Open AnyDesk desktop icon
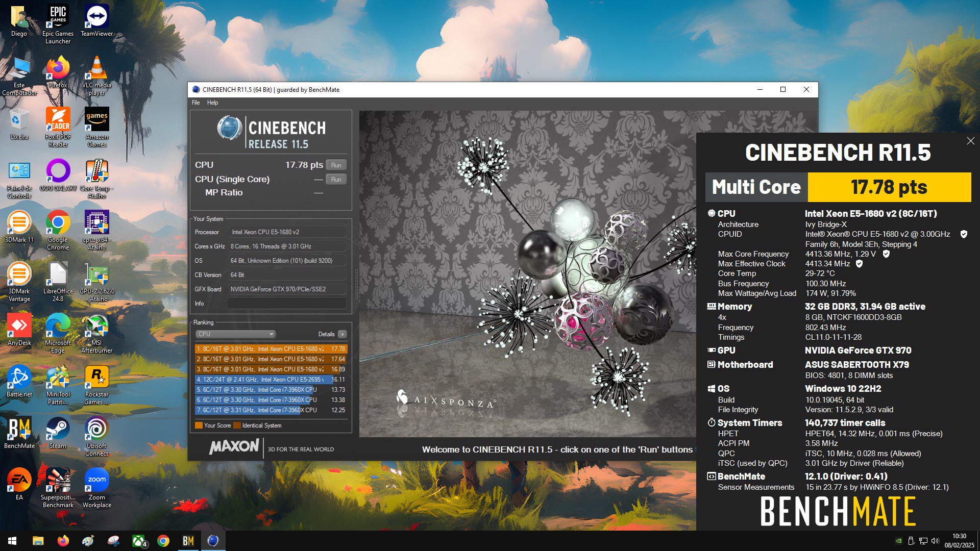Image resolution: width=980 pixels, height=551 pixels. (x=19, y=330)
